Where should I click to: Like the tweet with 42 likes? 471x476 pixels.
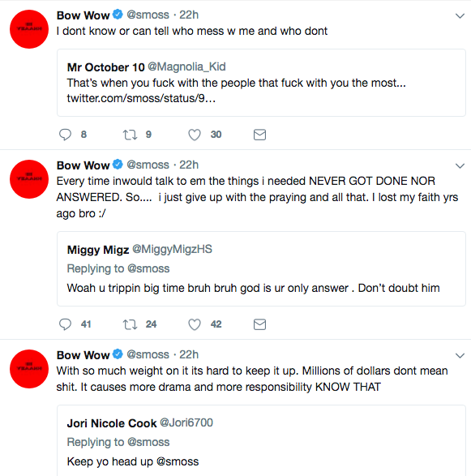(195, 324)
